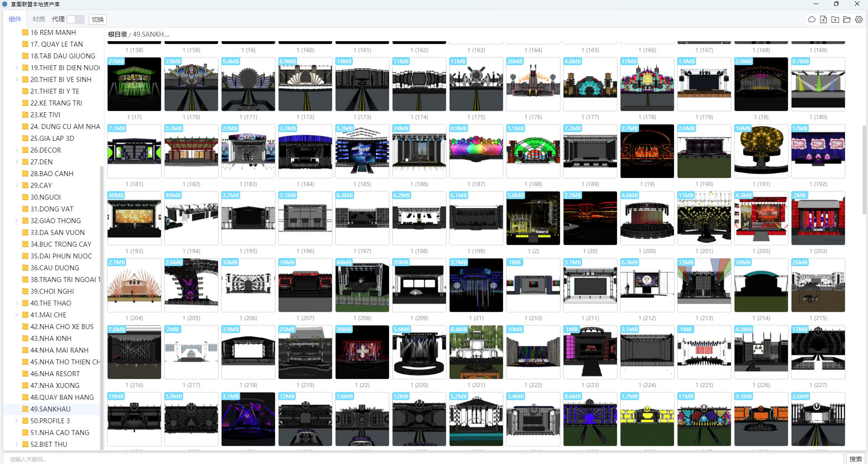Click folder icon beside 16 REM MANH
The image size is (868, 464).
point(25,33)
